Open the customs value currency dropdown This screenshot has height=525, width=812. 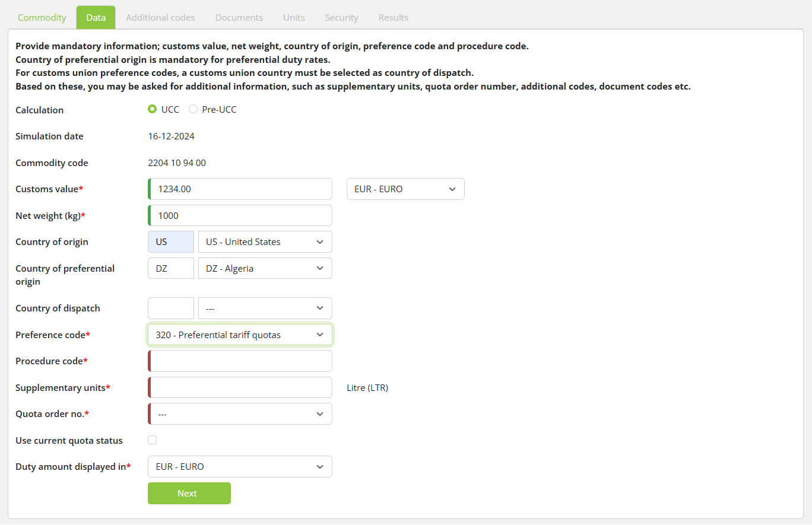[405, 189]
